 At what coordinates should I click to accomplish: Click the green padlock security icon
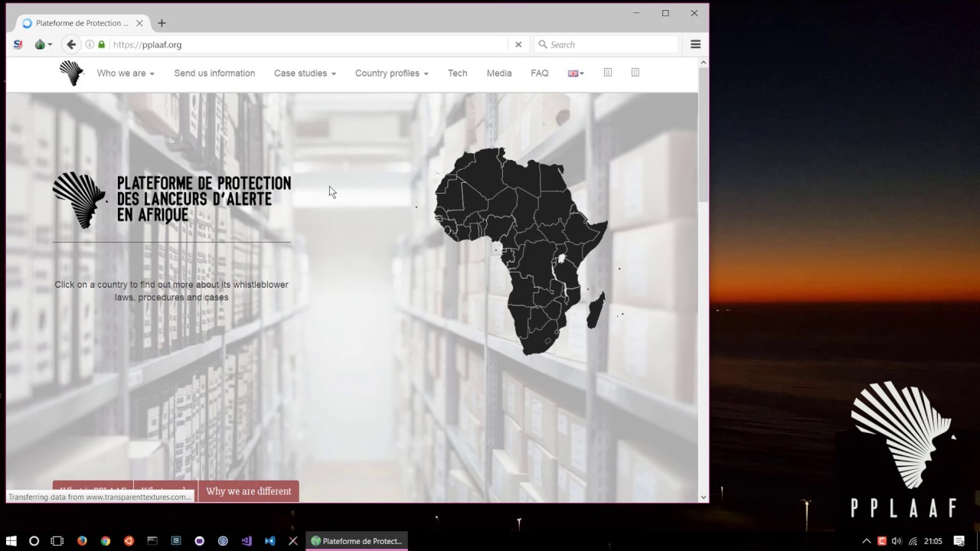pos(101,44)
